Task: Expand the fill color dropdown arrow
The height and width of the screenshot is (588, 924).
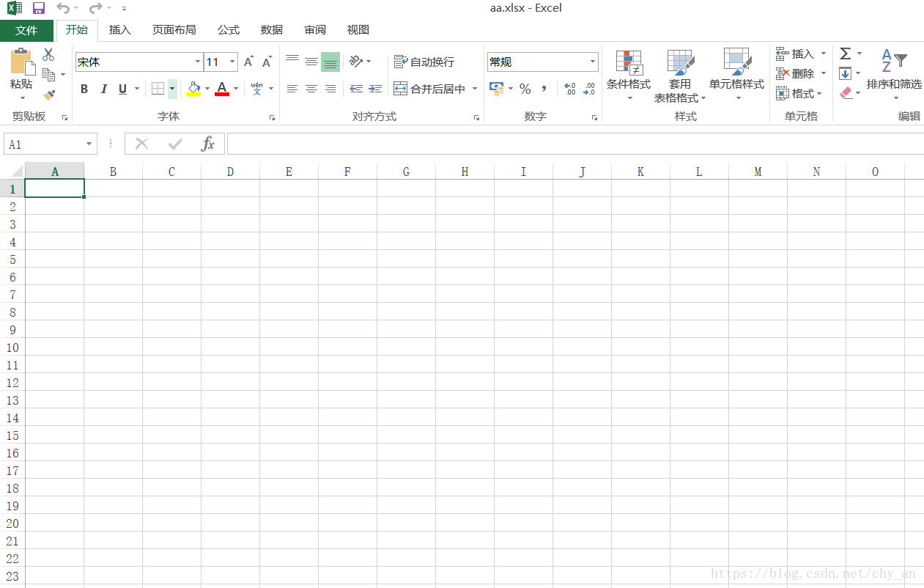Action: coord(207,89)
